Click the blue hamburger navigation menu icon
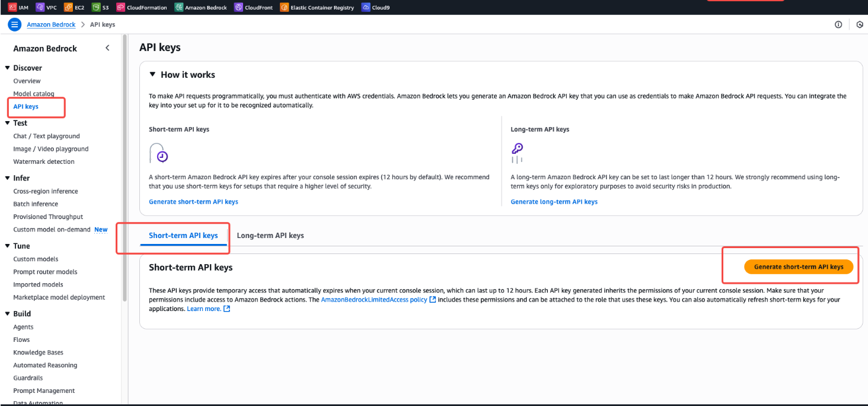The width and height of the screenshot is (868, 406). 15,24
